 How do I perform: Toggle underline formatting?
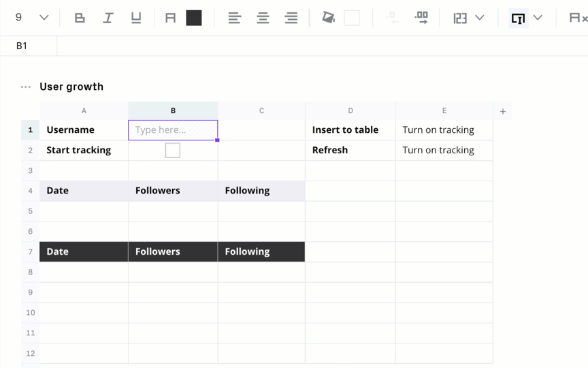tap(136, 18)
